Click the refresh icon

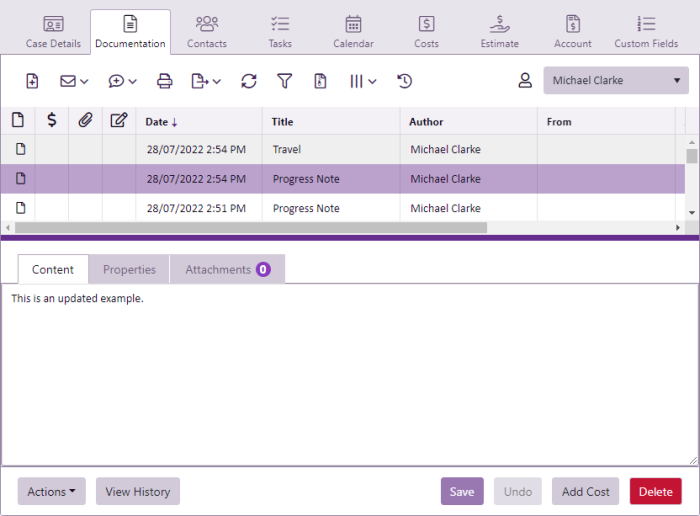click(249, 81)
